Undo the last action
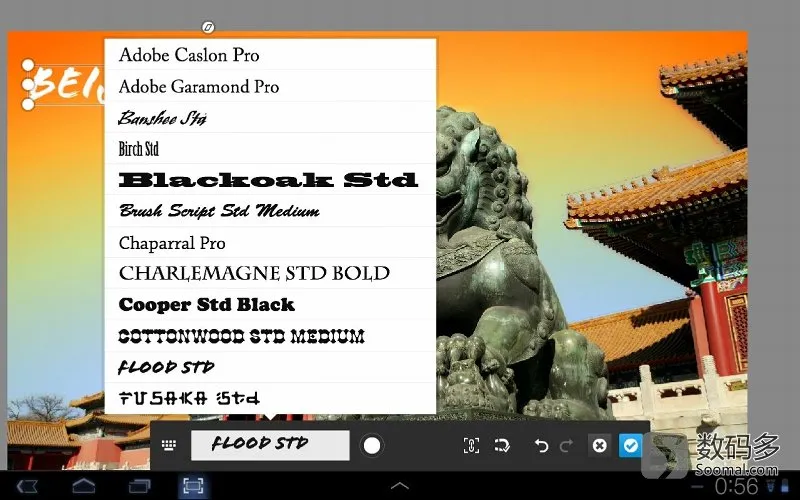Viewport: 800px width, 500px height. pyautogui.click(x=541, y=446)
